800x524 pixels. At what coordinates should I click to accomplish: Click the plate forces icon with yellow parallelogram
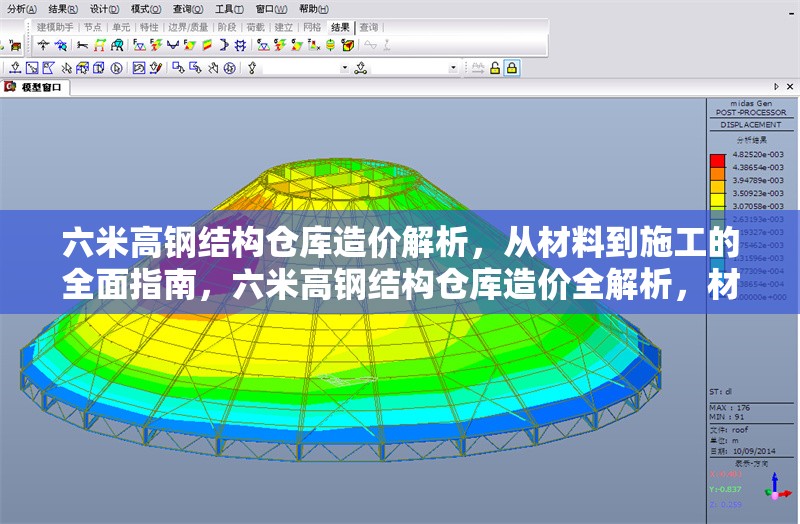tap(190, 45)
